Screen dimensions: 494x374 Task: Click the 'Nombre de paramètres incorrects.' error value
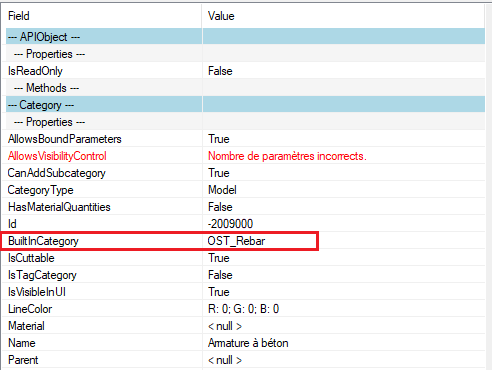287,156
